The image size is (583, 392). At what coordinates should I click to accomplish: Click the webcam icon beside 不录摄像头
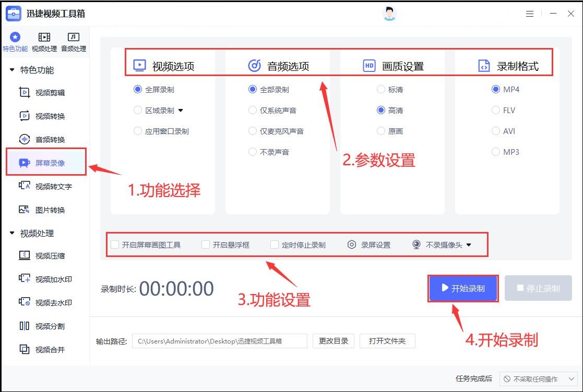coord(417,245)
